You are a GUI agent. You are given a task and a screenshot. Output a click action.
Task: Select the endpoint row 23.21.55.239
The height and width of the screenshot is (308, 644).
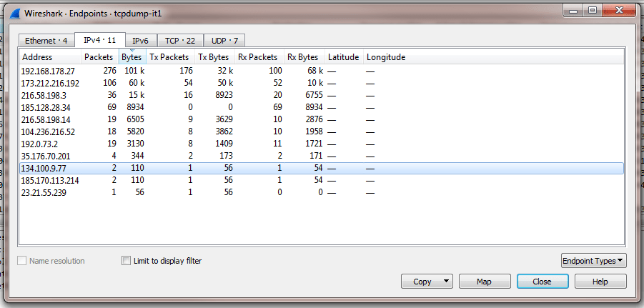tap(44, 193)
